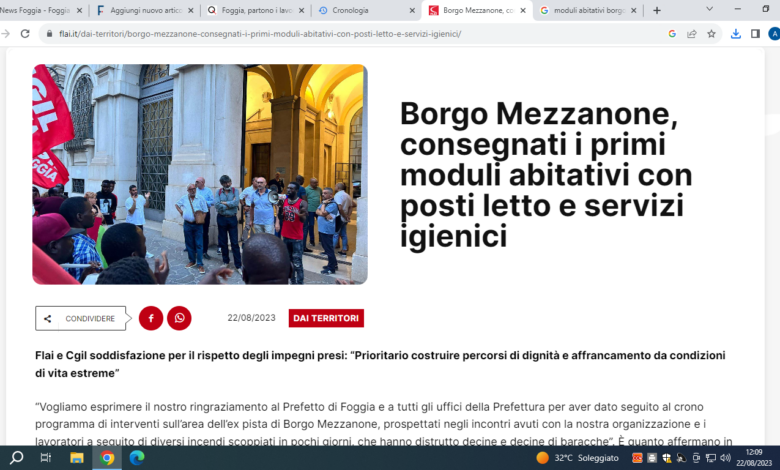Screen dimensions: 780x470
Task: Toggle the browser side panel icon
Action: pyautogui.click(x=755, y=34)
